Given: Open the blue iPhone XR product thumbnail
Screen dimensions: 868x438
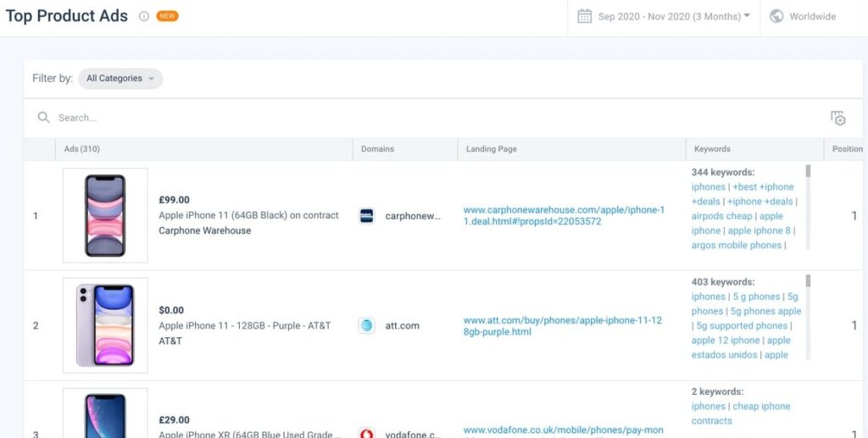Looking at the screenshot, I should tap(105, 413).
